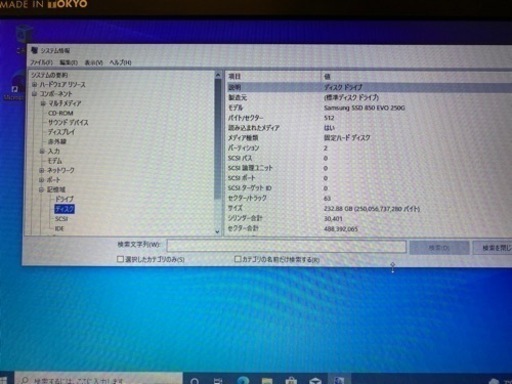
Task: Expand the ネットワーク tree node
Action: pyautogui.click(x=42, y=170)
